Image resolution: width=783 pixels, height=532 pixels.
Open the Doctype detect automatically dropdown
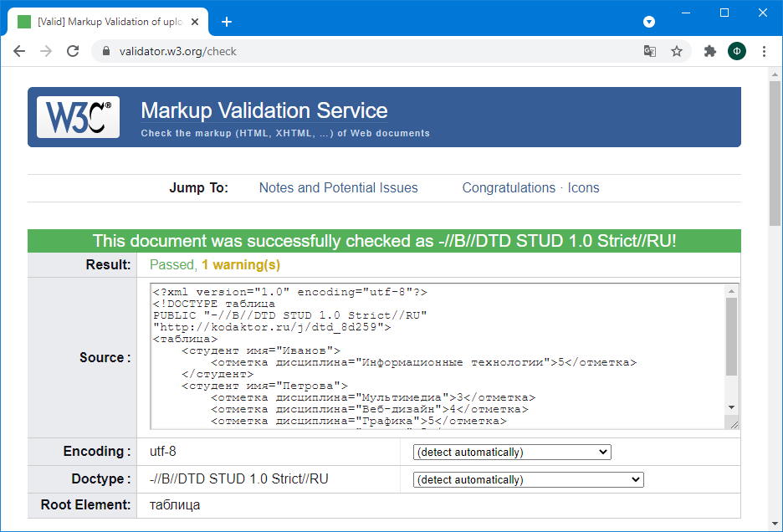[x=529, y=479]
